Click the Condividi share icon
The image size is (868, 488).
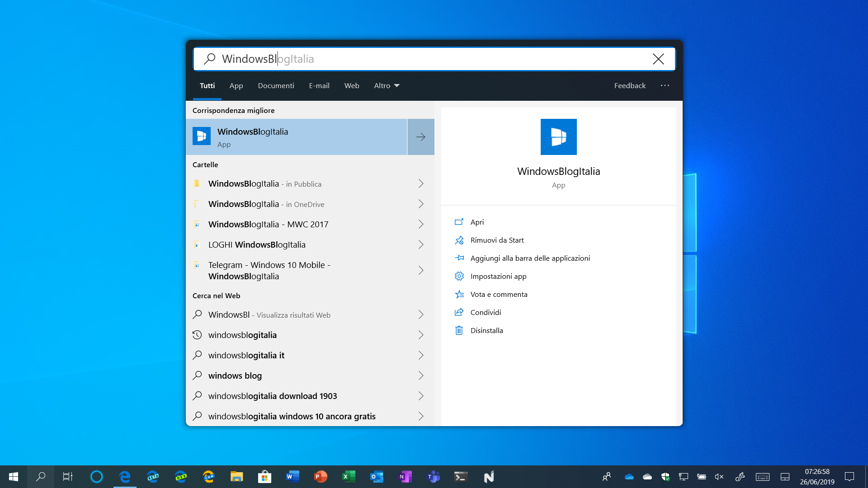pos(459,312)
